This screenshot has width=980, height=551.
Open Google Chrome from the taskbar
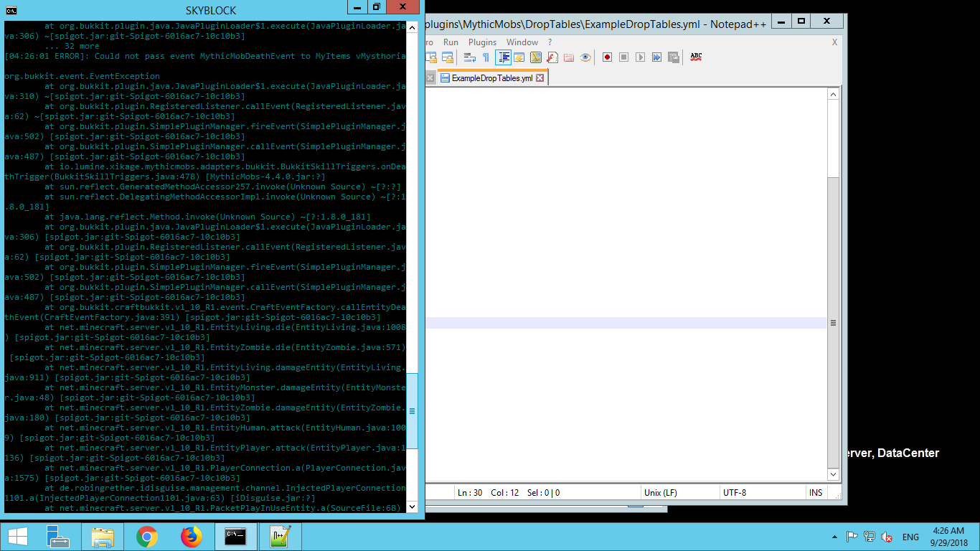pos(147,537)
